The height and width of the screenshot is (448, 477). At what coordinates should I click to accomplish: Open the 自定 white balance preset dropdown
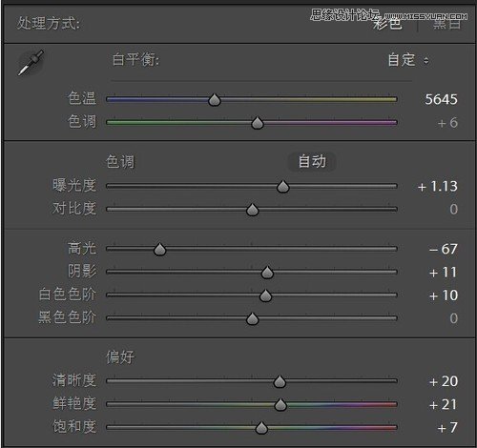pyautogui.click(x=408, y=60)
